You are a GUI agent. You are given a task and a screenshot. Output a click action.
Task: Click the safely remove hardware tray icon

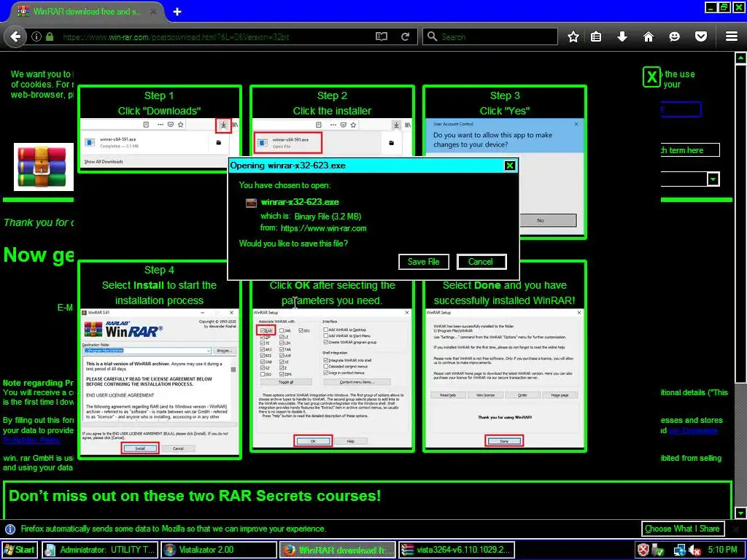[658, 550]
